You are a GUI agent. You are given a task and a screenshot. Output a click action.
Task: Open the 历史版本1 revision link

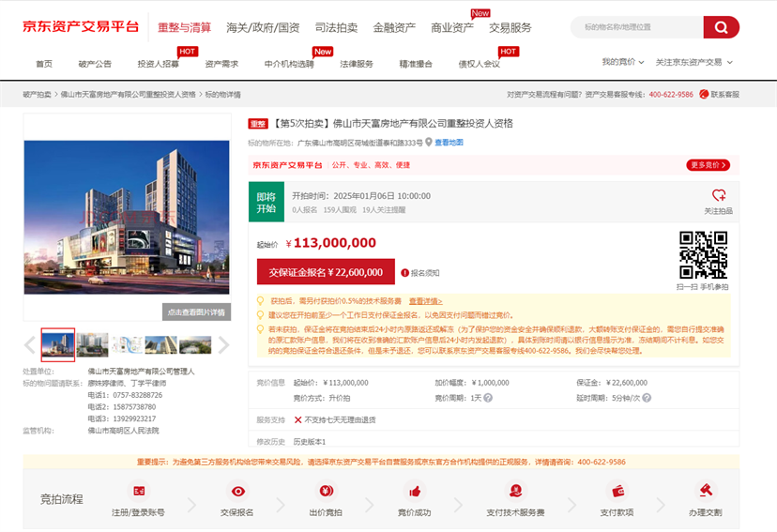[x=310, y=441]
